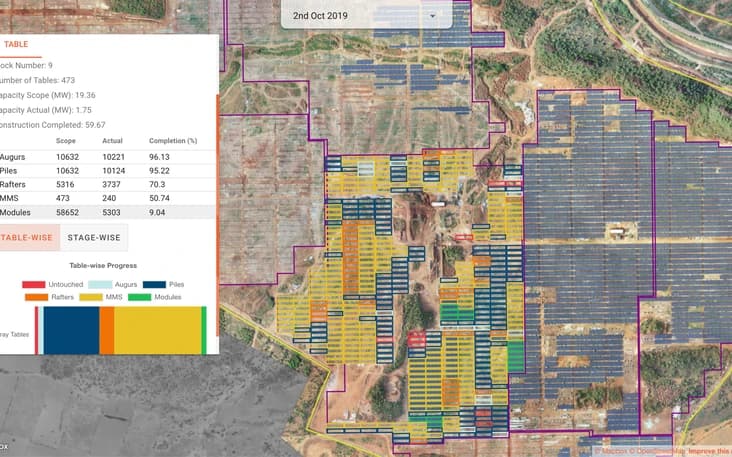Viewport: 732px width, 457px height.
Task: Click the yellow MMS segment in progress bar
Action: [x=157, y=330]
